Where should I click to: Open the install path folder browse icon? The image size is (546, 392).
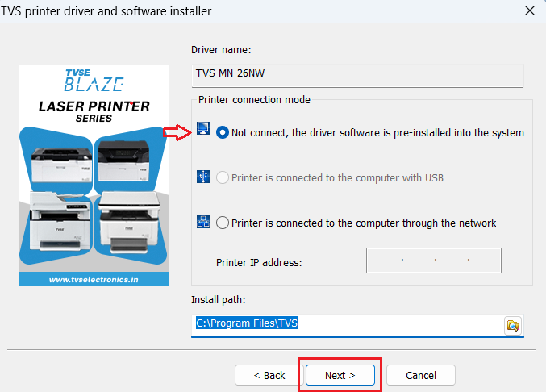coord(513,326)
